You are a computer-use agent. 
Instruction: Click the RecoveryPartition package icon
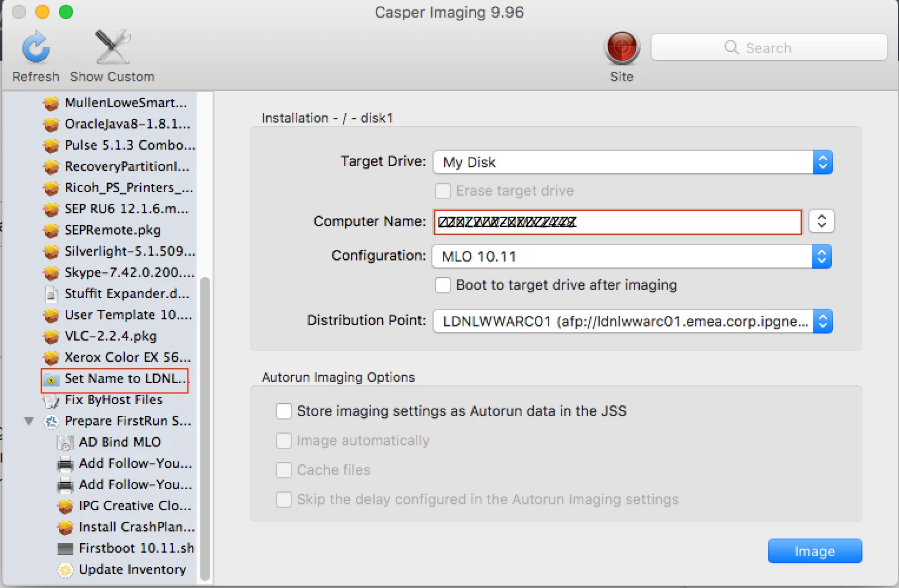coord(51,167)
